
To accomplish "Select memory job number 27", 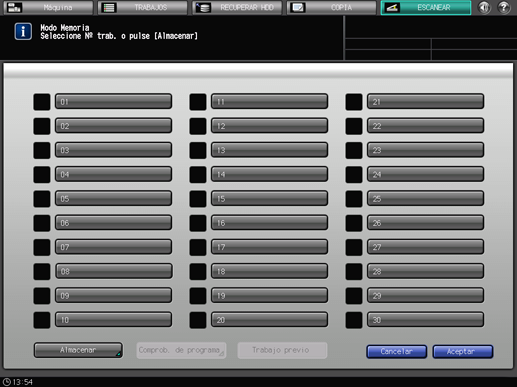I will 425,247.
